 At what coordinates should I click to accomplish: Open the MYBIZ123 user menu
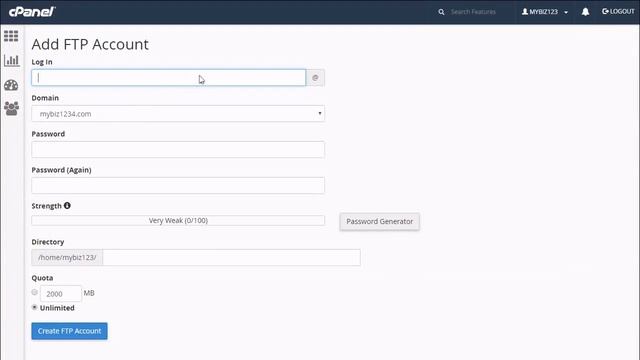(x=544, y=12)
